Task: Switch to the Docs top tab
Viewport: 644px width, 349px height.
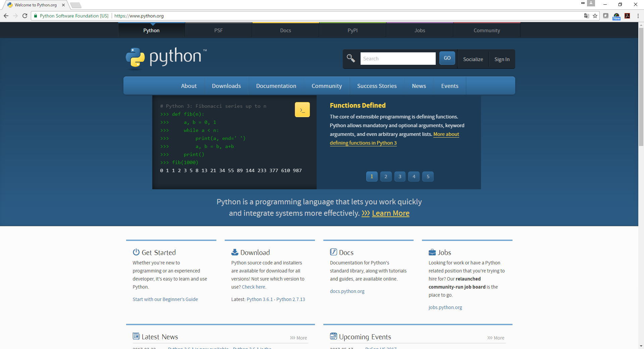Action: point(285,30)
